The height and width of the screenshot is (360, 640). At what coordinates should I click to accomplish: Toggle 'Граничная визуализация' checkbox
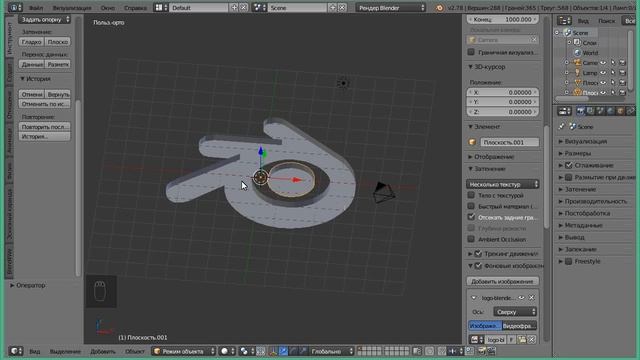click(471, 52)
